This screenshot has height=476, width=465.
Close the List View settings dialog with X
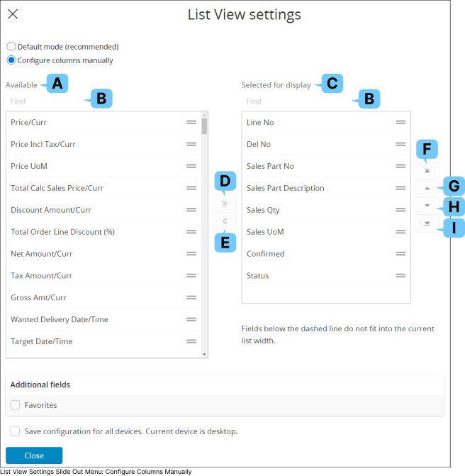[13, 14]
